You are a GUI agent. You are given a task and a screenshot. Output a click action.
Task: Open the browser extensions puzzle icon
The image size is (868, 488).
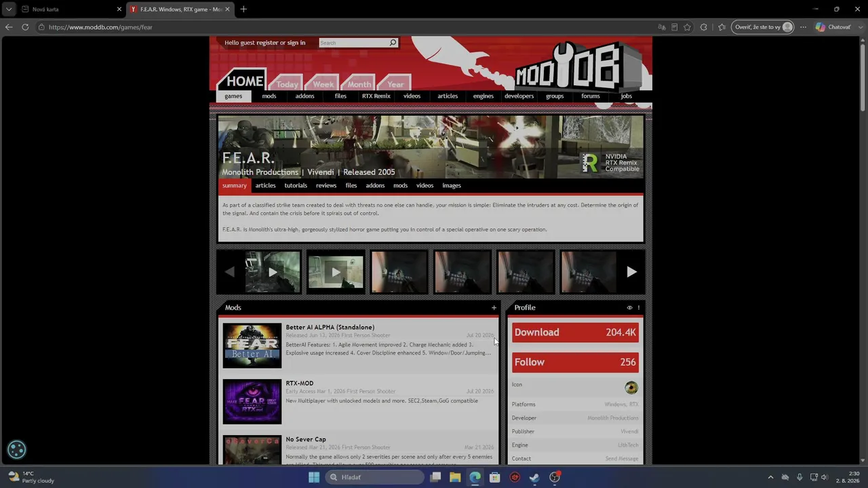coord(703,27)
